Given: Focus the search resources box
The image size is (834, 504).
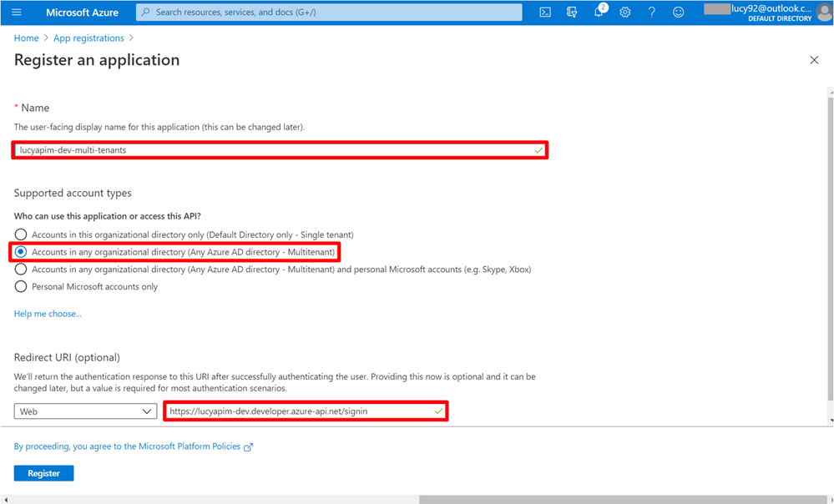Looking at the screenshot, I should click(x=329, y=13).
